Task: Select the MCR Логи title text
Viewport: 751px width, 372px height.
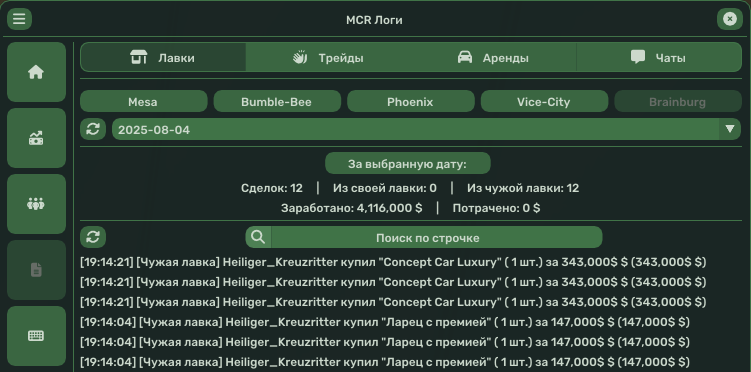Action: (374, 20)
